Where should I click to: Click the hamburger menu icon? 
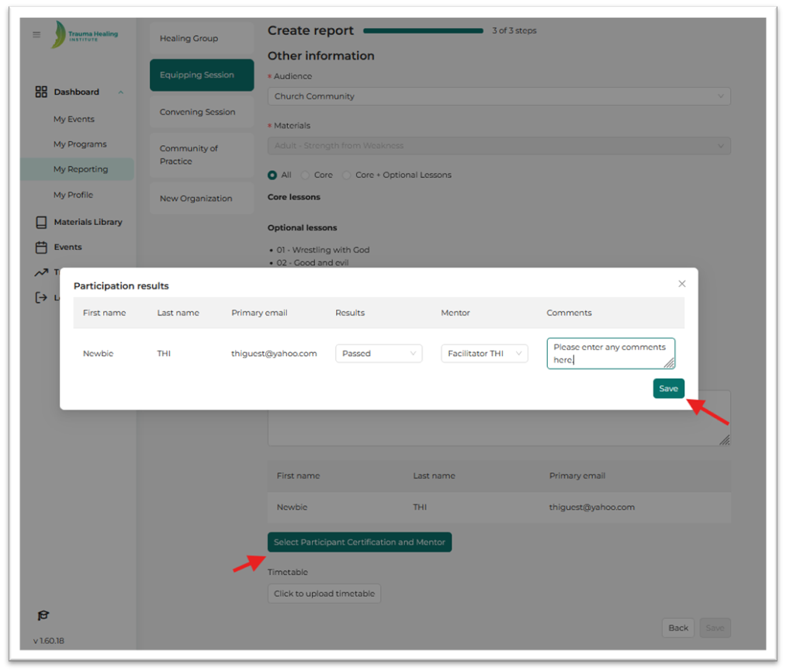point(36,35)
